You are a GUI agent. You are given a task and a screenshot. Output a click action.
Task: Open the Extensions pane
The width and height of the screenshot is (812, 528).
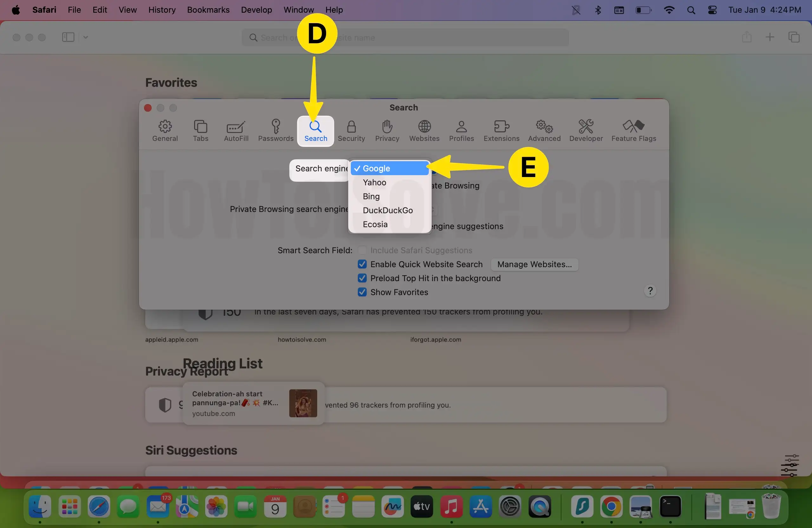501,131
